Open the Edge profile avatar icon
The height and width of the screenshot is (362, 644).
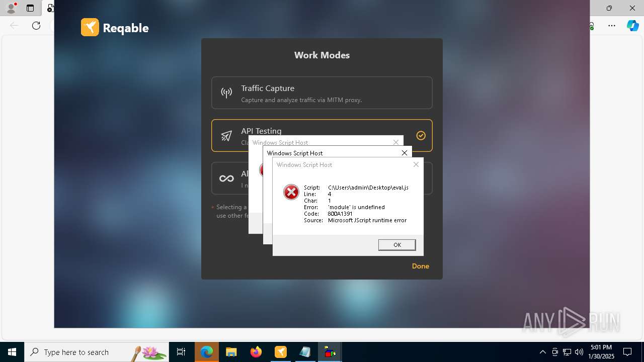pyautogui.click(x=11, y=8)
